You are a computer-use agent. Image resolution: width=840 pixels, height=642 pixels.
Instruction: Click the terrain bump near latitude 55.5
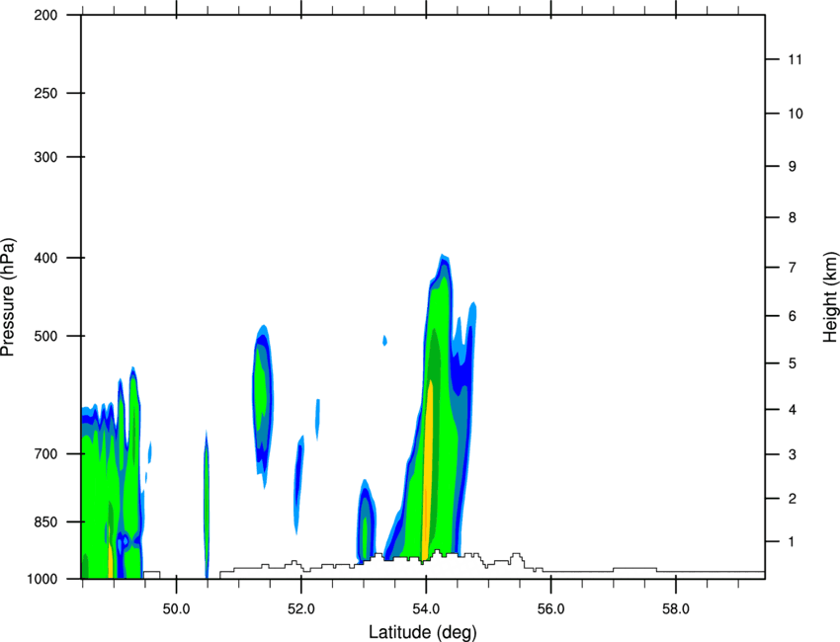click(x=517, y=558)
